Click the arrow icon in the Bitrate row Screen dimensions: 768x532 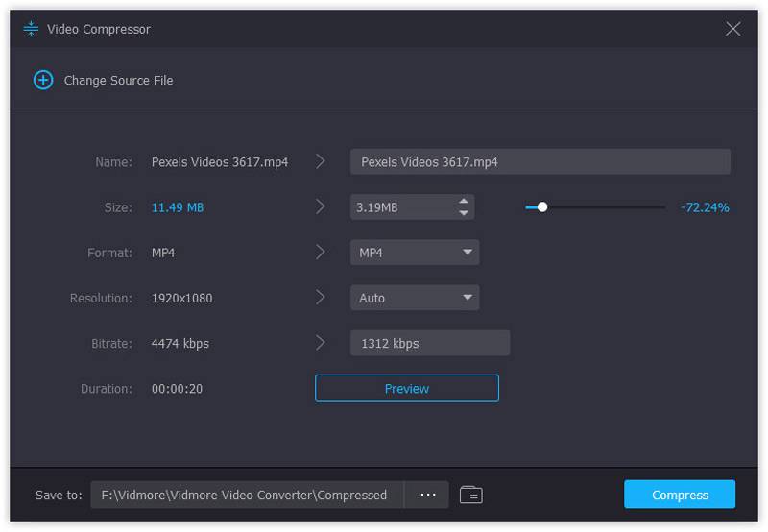(321, 343)
